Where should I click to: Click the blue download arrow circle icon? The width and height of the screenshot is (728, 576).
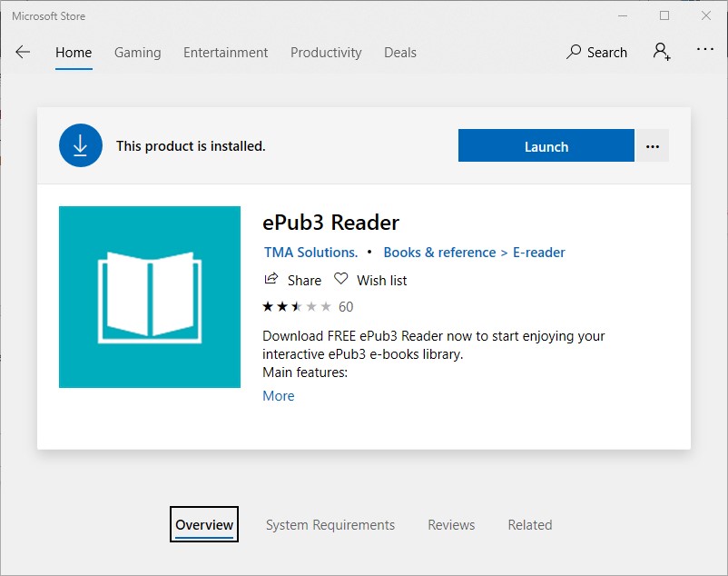pyautogui.click(x=81, y=145)
